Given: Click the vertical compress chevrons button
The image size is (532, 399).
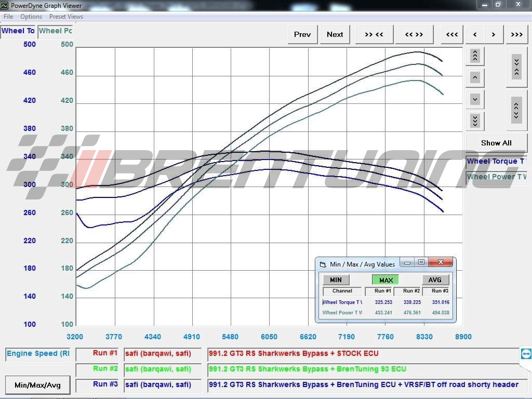Looking at the screenshot, I should 516,67.
